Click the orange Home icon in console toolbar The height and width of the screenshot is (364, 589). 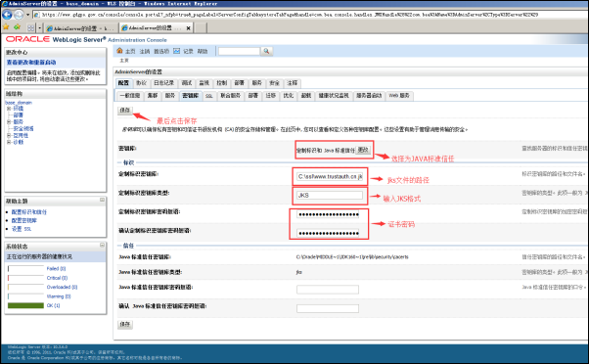pos(119,51)
